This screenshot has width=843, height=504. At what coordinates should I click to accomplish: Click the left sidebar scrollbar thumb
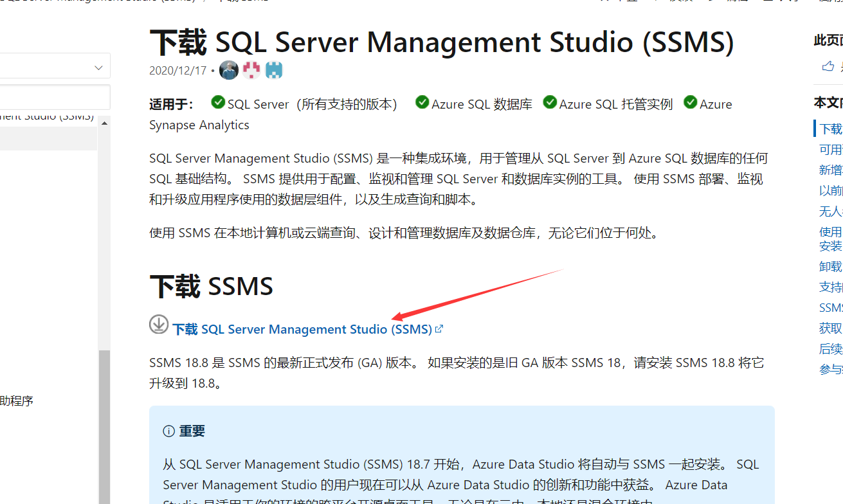coord(104,427)
